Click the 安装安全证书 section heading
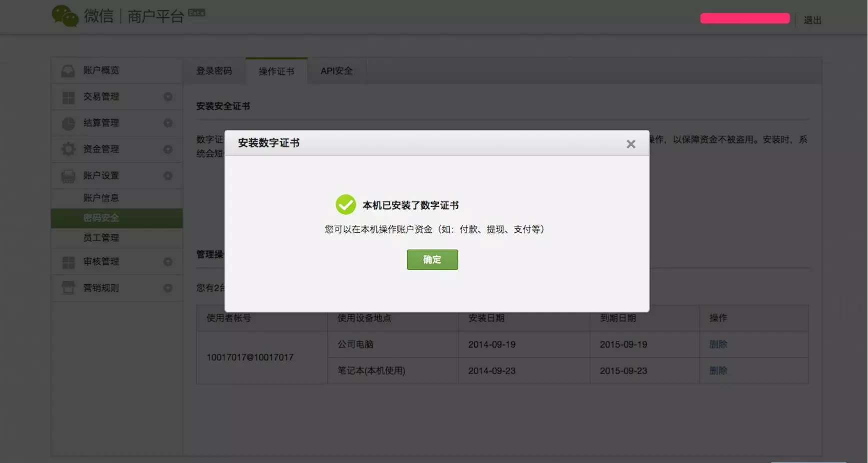 (223, 106)
